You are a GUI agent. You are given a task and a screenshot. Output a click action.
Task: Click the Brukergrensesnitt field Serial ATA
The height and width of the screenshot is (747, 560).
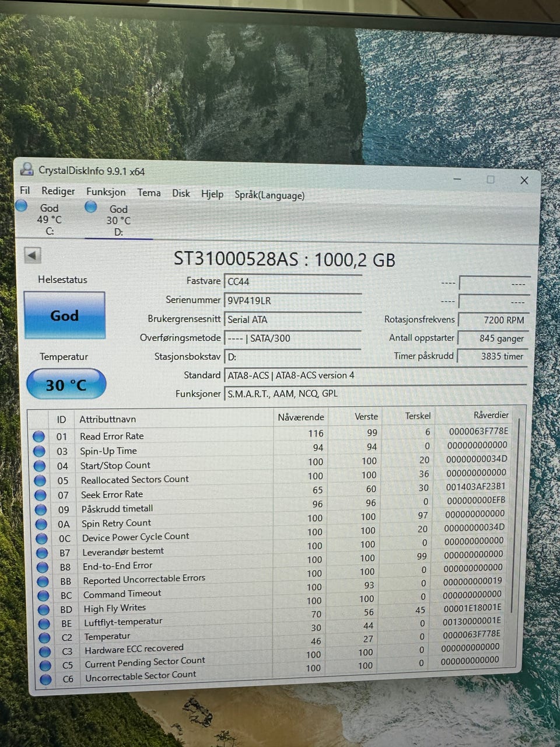click(x=293, y=319)
